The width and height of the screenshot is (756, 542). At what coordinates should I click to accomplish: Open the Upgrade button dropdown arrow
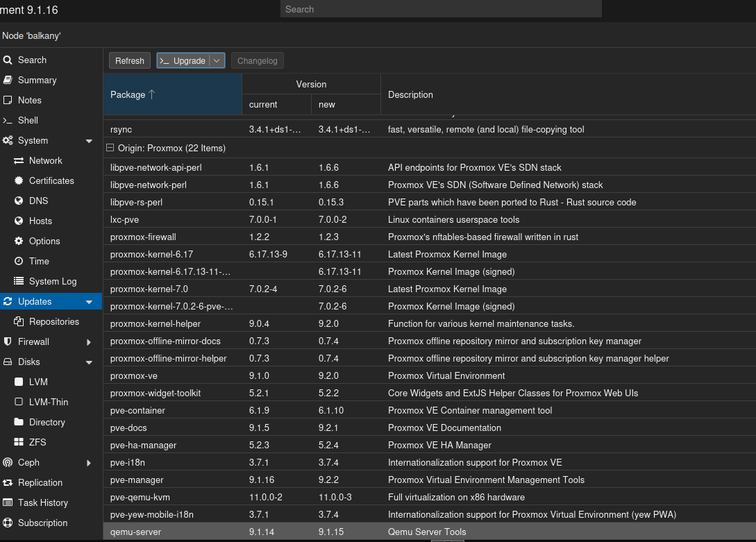217,60
